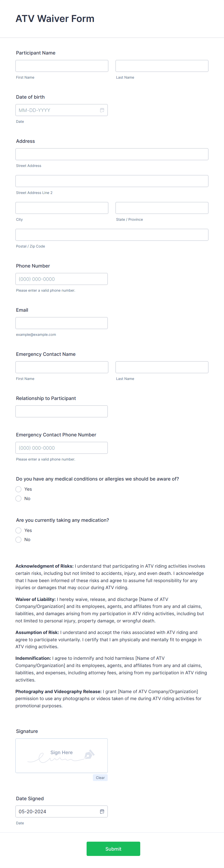
Task: Click the City field
Action: coord(62,207)
